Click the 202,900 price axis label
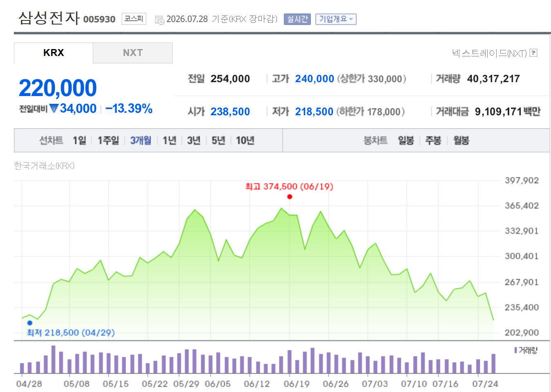Viewport: 551px width, 392px height. pyautogui.click(x=522, y=332)
